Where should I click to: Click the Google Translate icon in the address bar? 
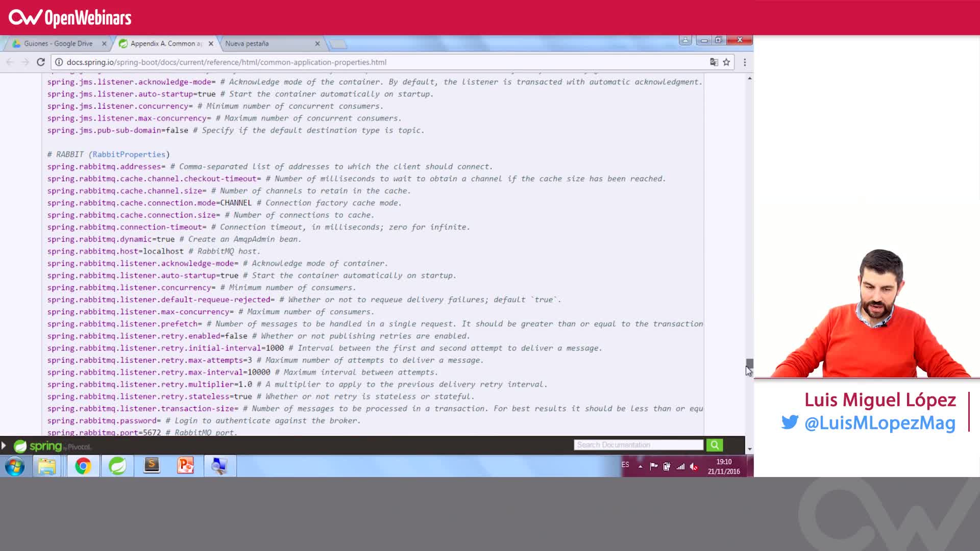pos(713,62)
